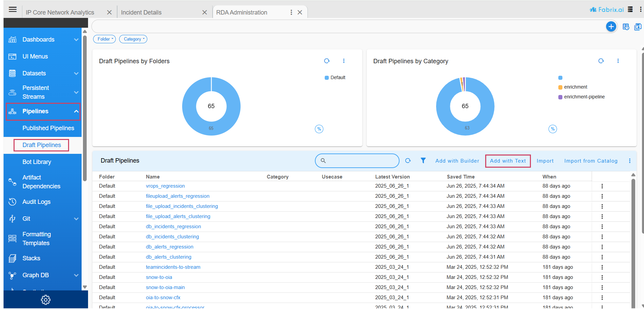Open the Datasets section in the sidebar
Image resolution: width=644 pixels, height=309 pixels.
34,73
